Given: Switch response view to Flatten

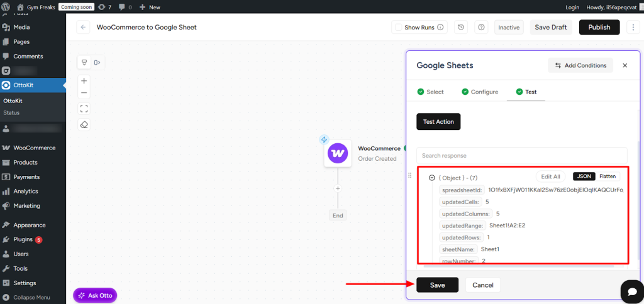Looking at the screenshot, I should click(x=607, y=176).
